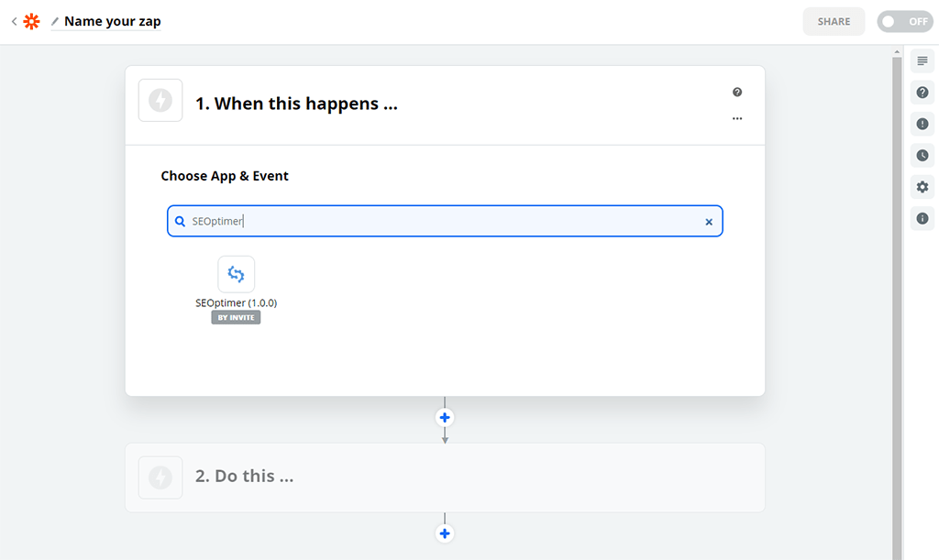Open the history clock icon in sidebar
939x560 pixels.
click(922, 156)
